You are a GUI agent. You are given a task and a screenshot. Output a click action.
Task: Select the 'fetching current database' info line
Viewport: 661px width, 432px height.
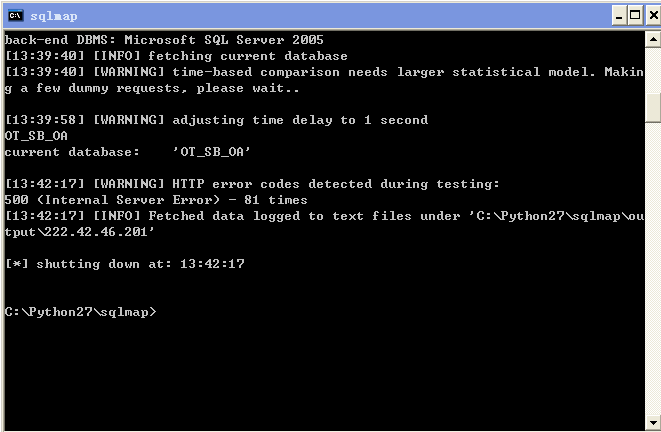point(176,56)
